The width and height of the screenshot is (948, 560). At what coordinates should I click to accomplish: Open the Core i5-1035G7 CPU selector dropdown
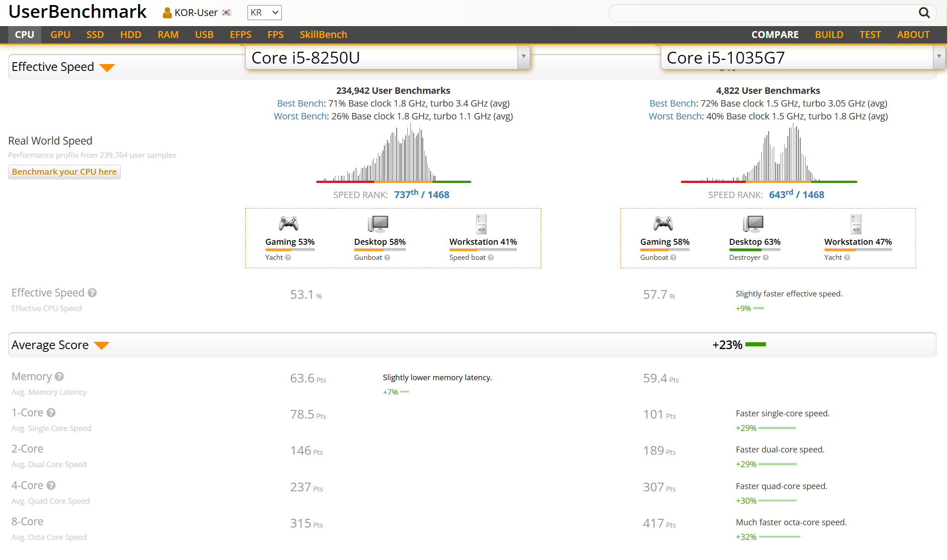pos(938,57)
